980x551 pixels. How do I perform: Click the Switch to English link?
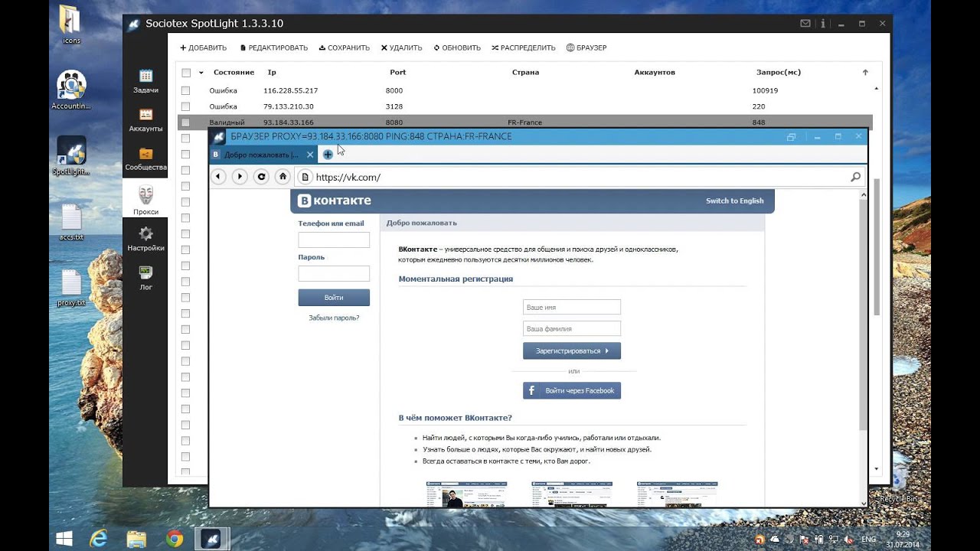pyautogui.click(x=734, y=201)
